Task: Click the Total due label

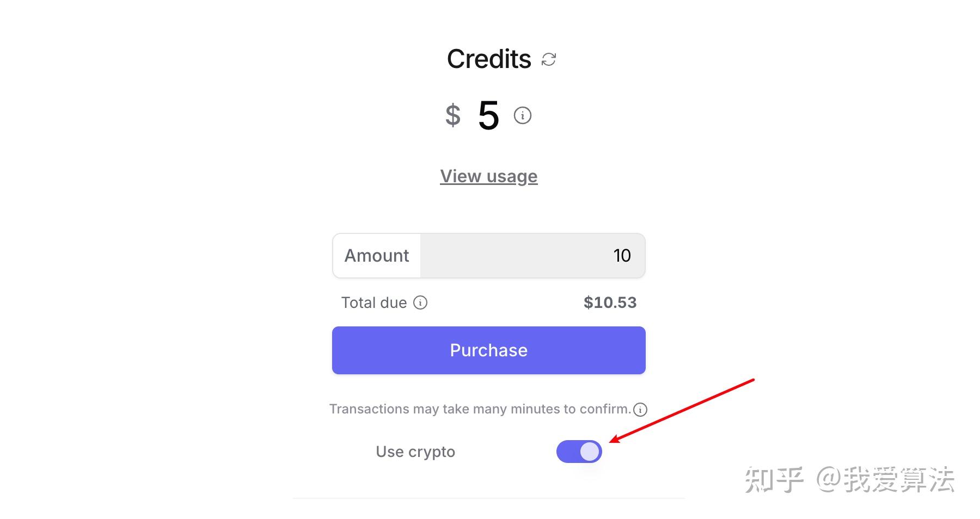Action: click(374, 302)
